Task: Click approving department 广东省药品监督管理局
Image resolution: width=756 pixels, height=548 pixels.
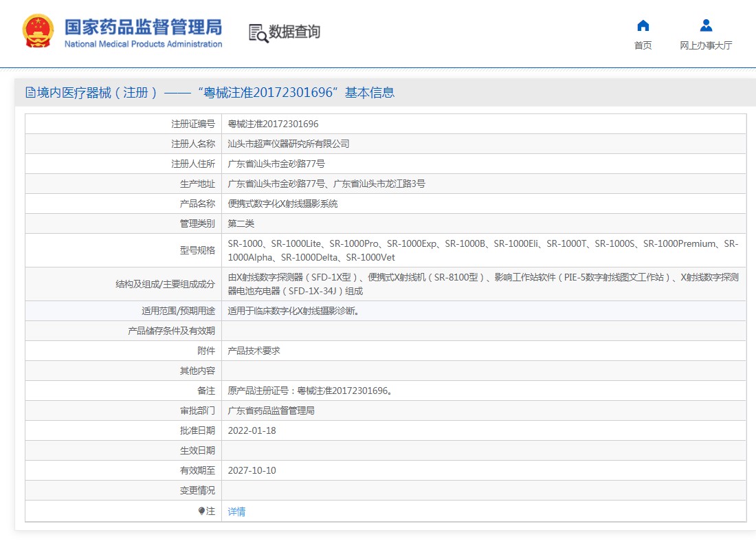Action: (271, 410)
